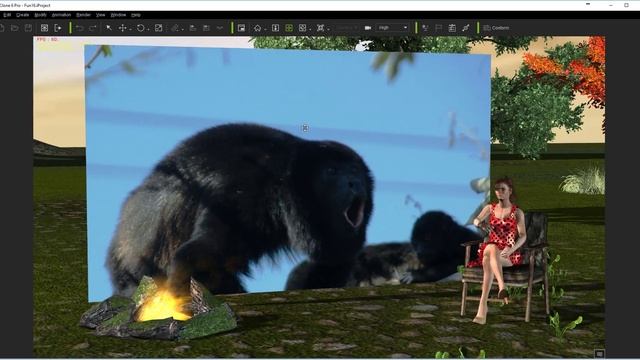
Task: Click the video camera icon in toolbar
Action: coord(368,28)
